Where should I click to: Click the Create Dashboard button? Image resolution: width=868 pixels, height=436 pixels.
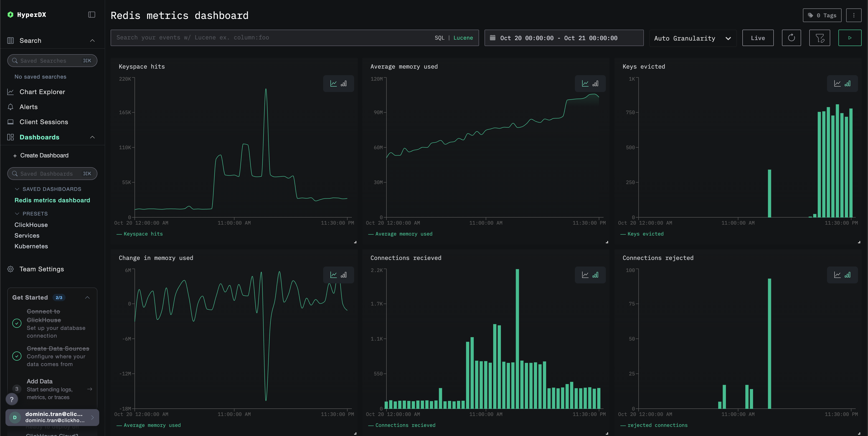click(x=44, y=155)
